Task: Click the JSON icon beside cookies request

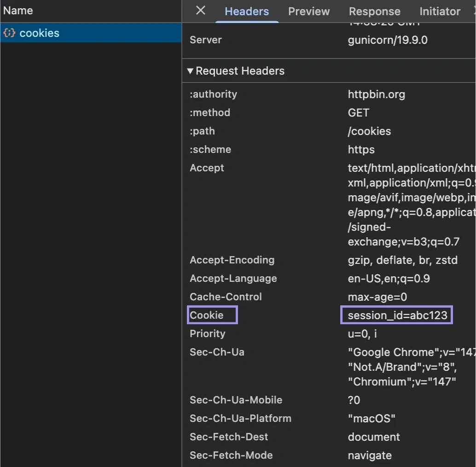Action: tap(9, 33)
